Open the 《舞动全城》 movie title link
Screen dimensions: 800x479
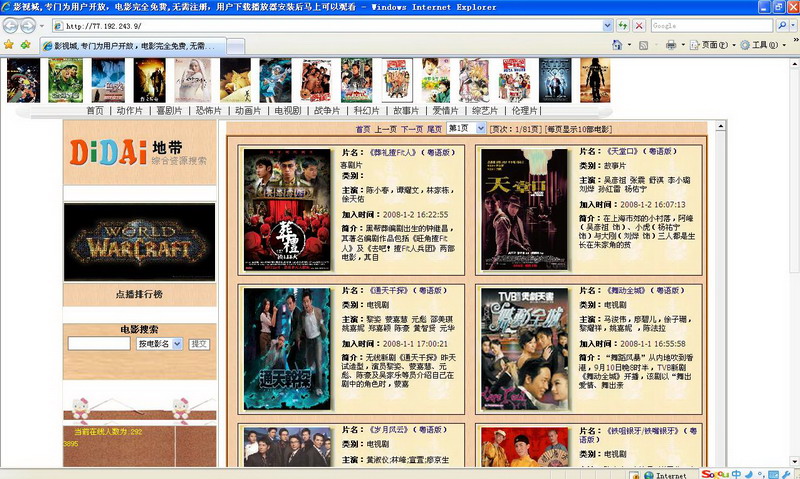(x=626, y=290)
